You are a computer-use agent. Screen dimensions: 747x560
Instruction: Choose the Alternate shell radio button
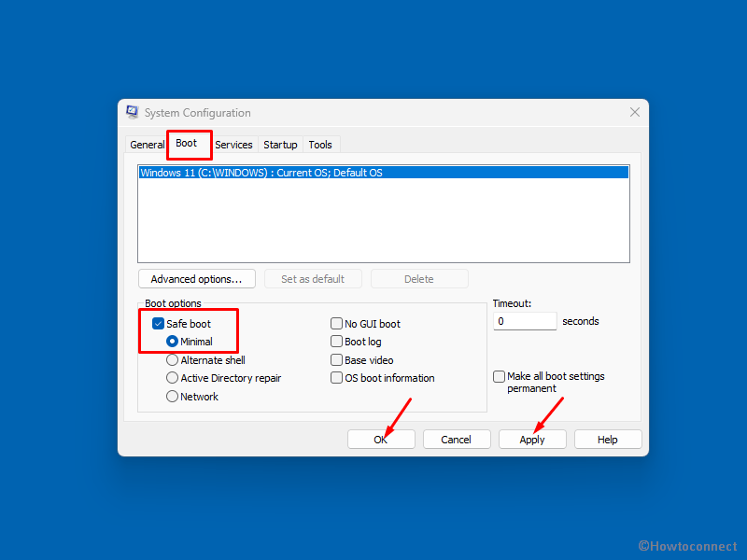tap(172, 360)
